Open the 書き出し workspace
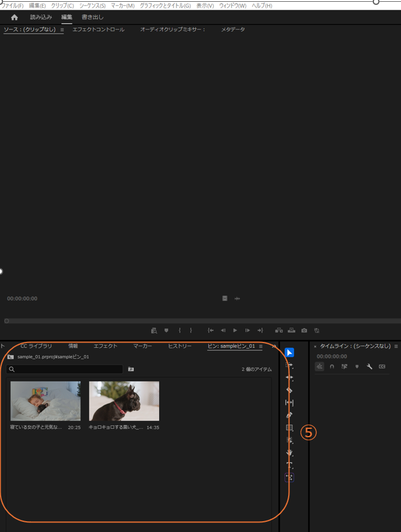Image resolution: width=401 pixels, height=532 pixels. point(92,17)
